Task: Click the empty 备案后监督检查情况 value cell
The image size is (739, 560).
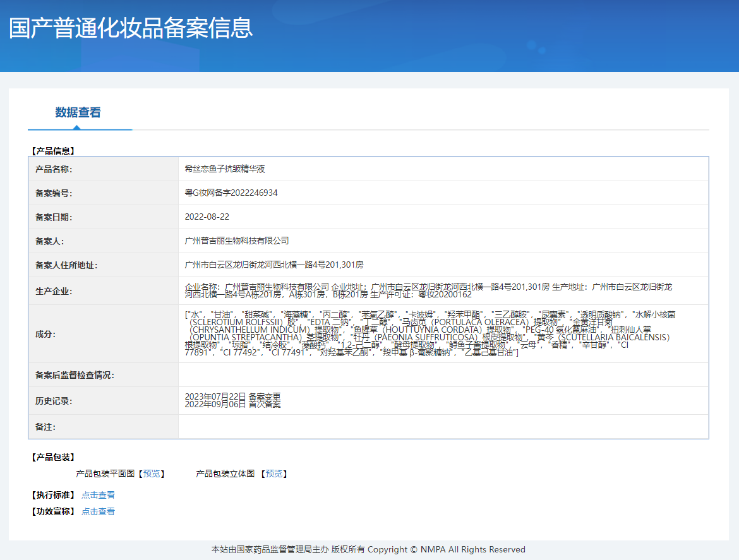Action: click(442, 375)
